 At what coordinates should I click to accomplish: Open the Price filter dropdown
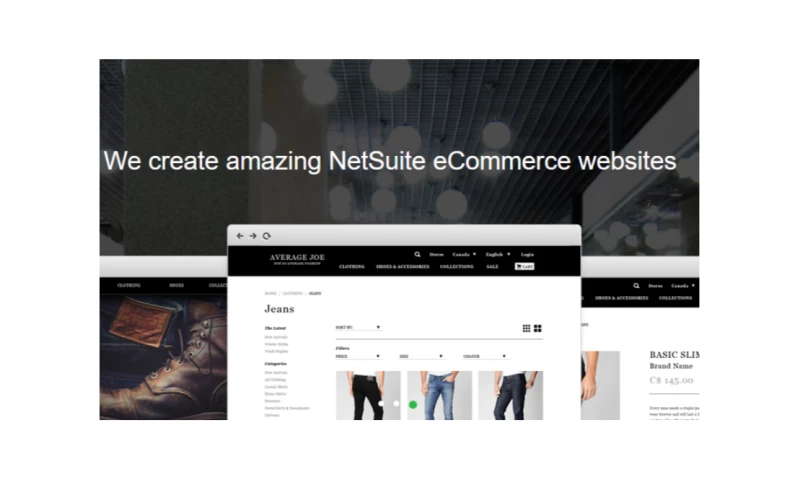[358, 356]
